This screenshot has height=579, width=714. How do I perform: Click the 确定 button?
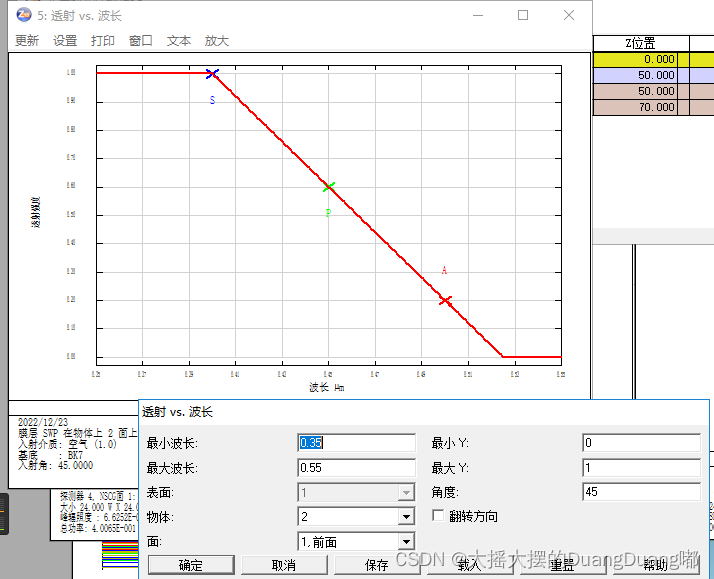(x=191, y=565)
